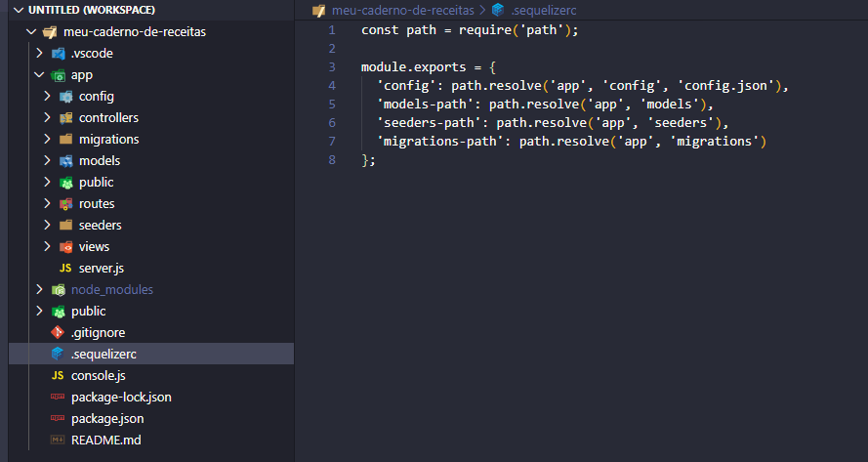Click the node_modules folder icon
The image size is (868, 462).
pyautogui.click(x=59, y=290)
